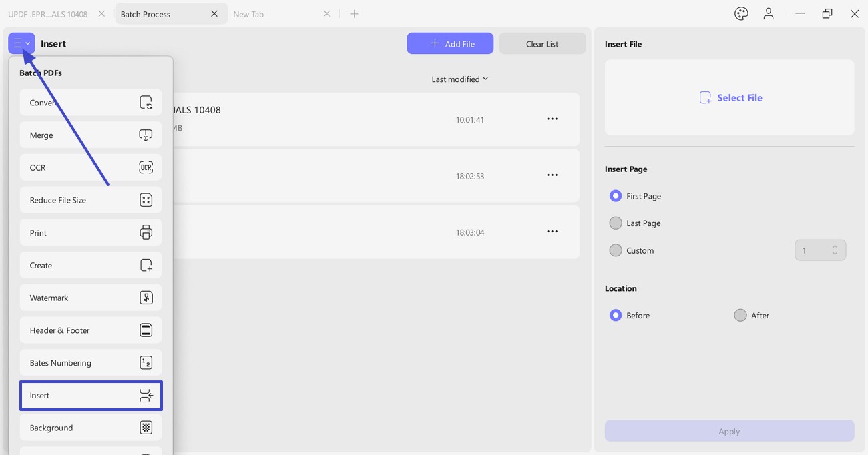Choose After location radio button
Screen dimensions: 868x455
(x=740, y=315)
